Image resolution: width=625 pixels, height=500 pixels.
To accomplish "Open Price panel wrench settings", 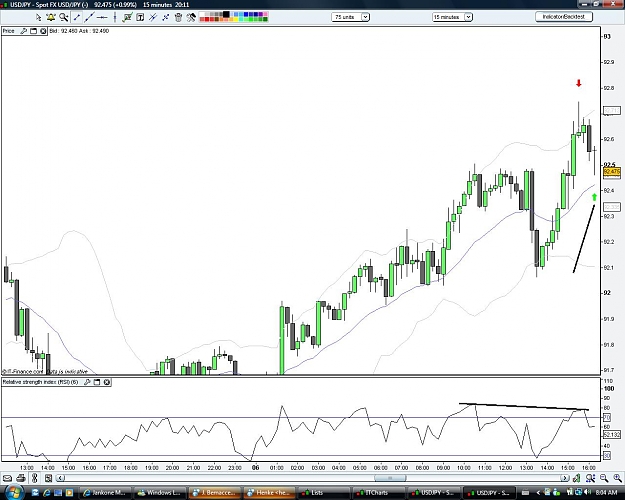I will click(x=24, y=31).
